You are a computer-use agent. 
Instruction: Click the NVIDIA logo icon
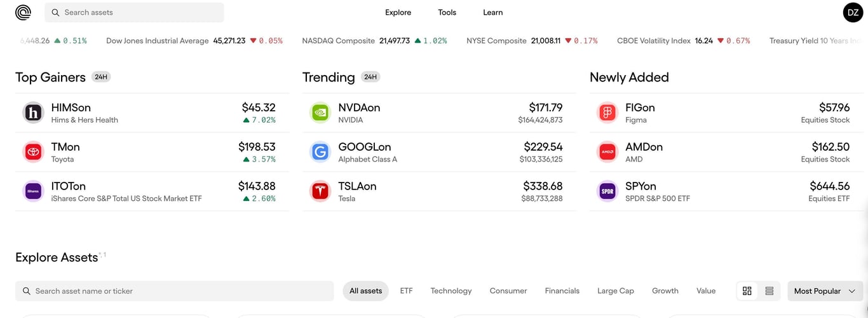[x=320, y=113]
